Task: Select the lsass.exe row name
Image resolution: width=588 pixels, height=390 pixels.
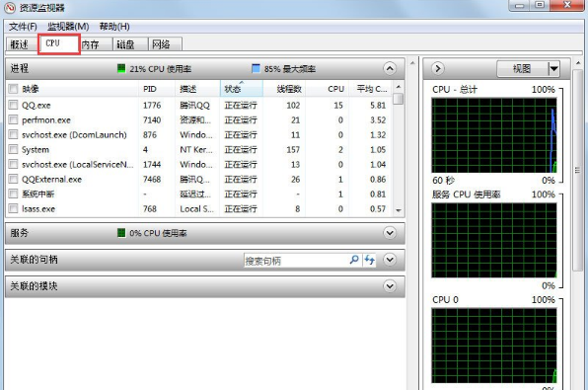Action: pyautogui.click(x=38, y=208)
